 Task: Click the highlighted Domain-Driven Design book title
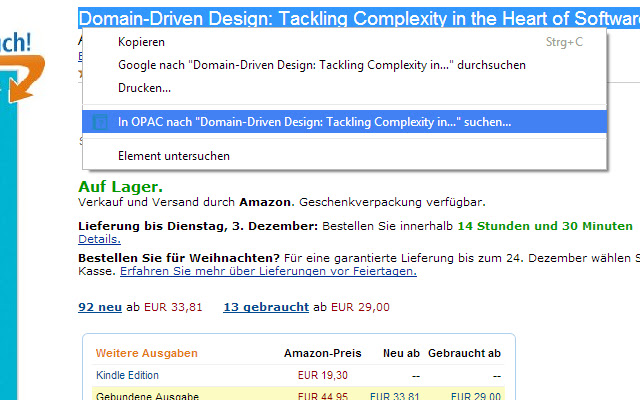click(x=359, y=18)
